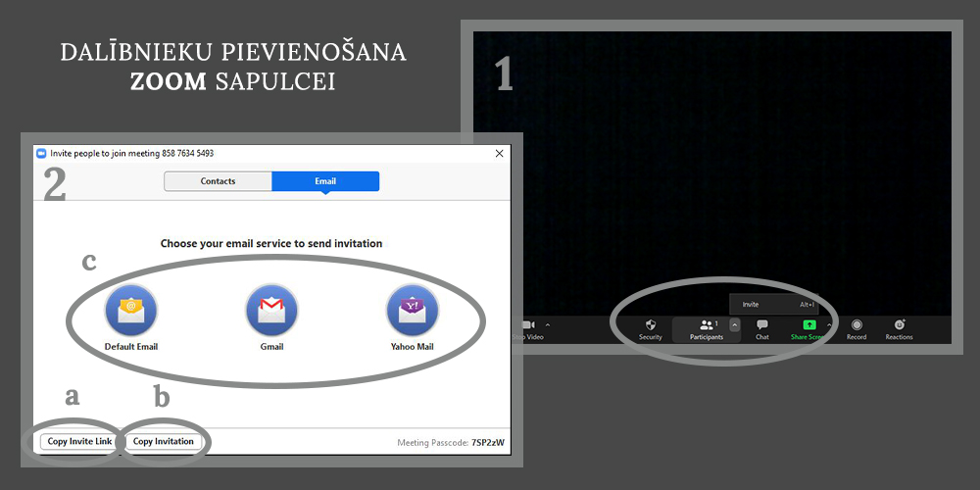Click the 'Invite people to join meeting' title
The height and width of the screenshot is (490, 980).
132,153
